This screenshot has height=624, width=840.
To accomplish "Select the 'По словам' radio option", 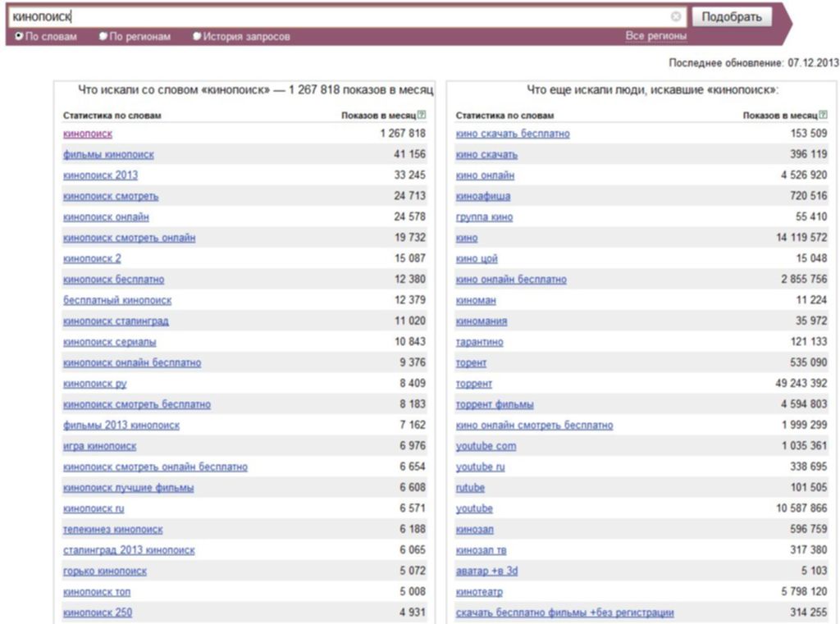I will point(20,36).
